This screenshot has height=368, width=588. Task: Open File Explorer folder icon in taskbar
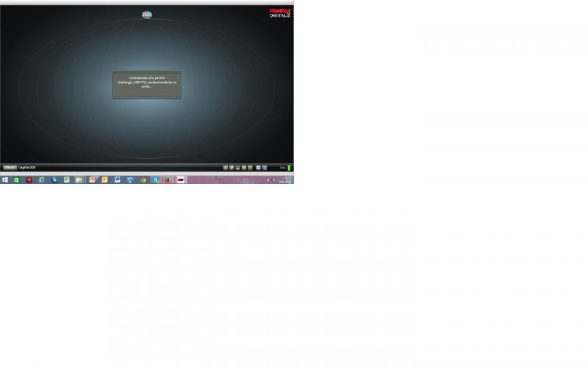click(79, 180)
